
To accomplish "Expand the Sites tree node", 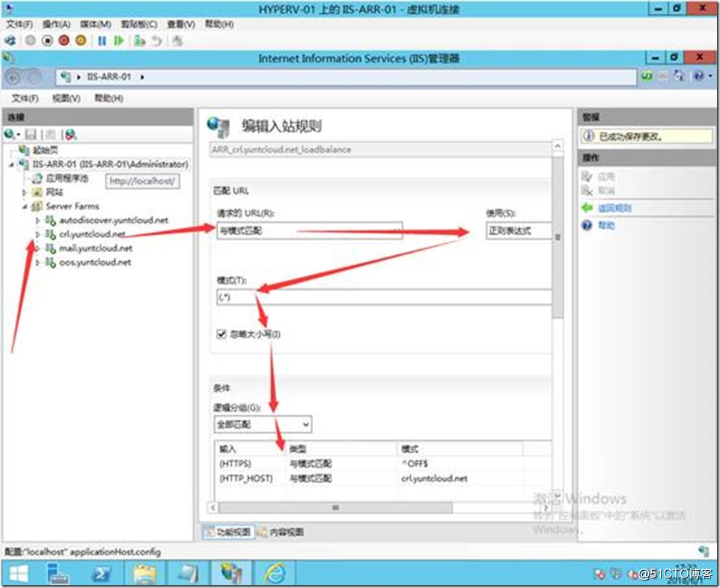I will tap(25, 192).
